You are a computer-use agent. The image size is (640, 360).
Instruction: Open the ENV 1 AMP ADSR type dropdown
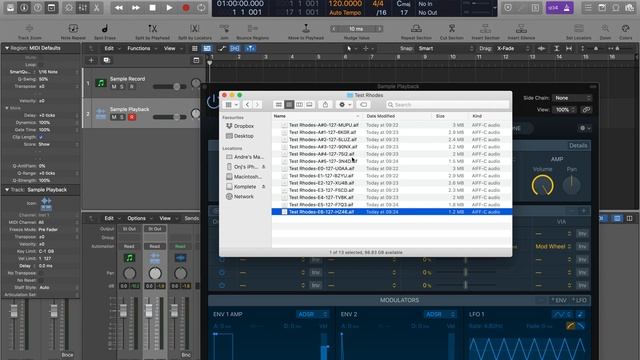[x=312, y=314]
